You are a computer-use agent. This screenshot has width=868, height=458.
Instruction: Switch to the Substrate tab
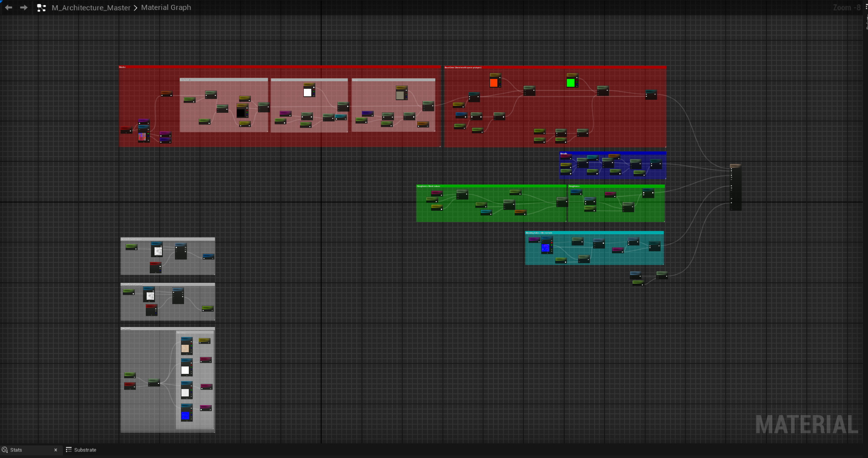click(x=85, y=450)
